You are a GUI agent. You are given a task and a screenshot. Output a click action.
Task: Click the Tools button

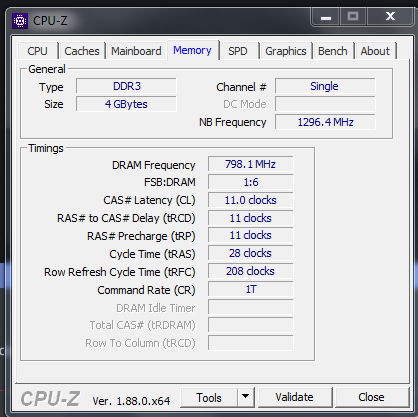coord(209,397)
